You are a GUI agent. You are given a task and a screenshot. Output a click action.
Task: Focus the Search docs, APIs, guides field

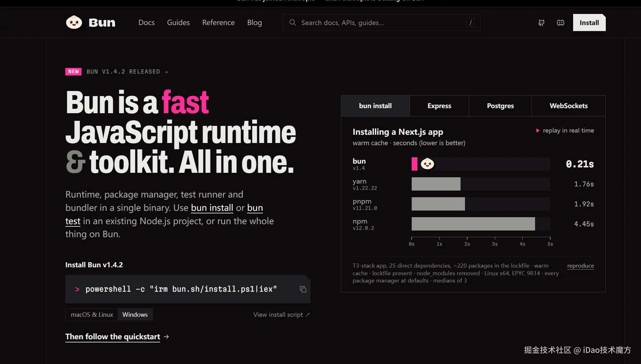[382, 23]
